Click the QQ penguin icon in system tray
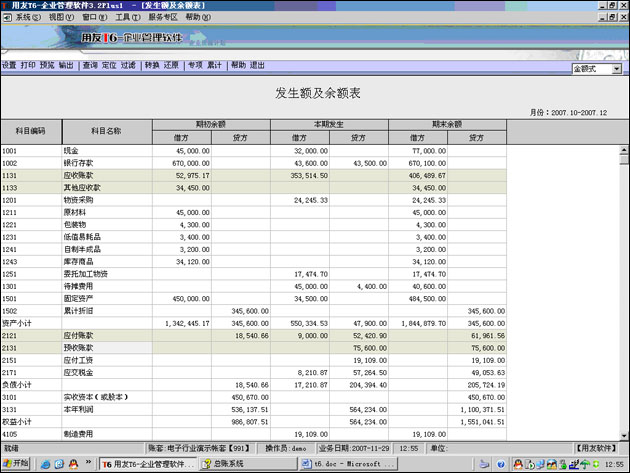 click(518, 464)
